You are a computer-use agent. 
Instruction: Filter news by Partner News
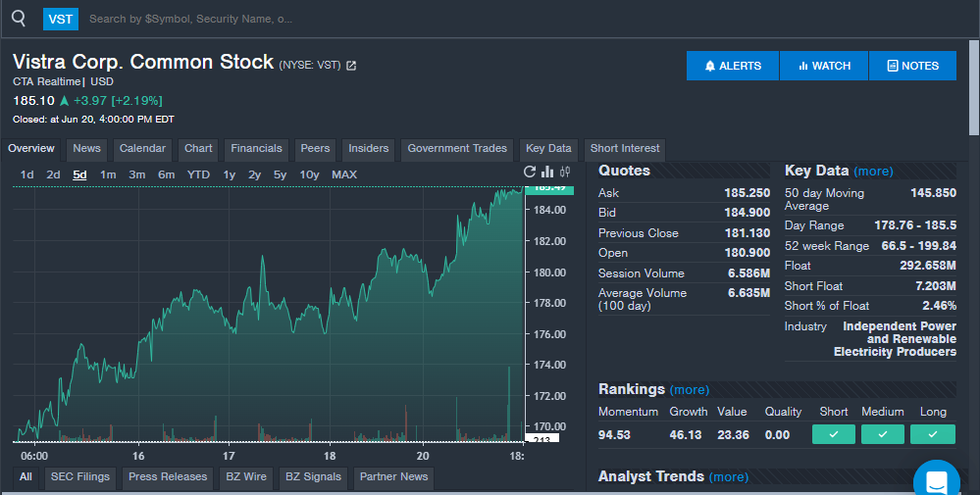point(393,477)
